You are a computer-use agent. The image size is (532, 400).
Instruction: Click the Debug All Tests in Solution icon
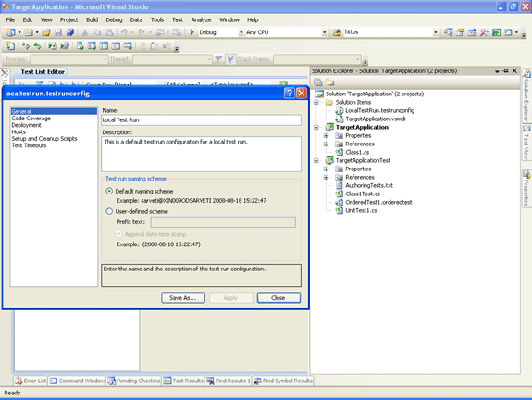(x=65, y=46)
